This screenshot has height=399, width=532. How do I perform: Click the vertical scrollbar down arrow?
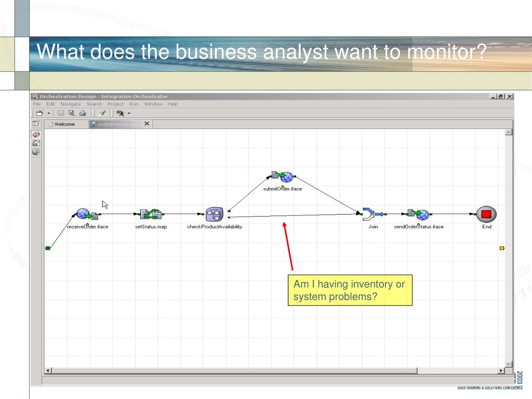(508, 364)
